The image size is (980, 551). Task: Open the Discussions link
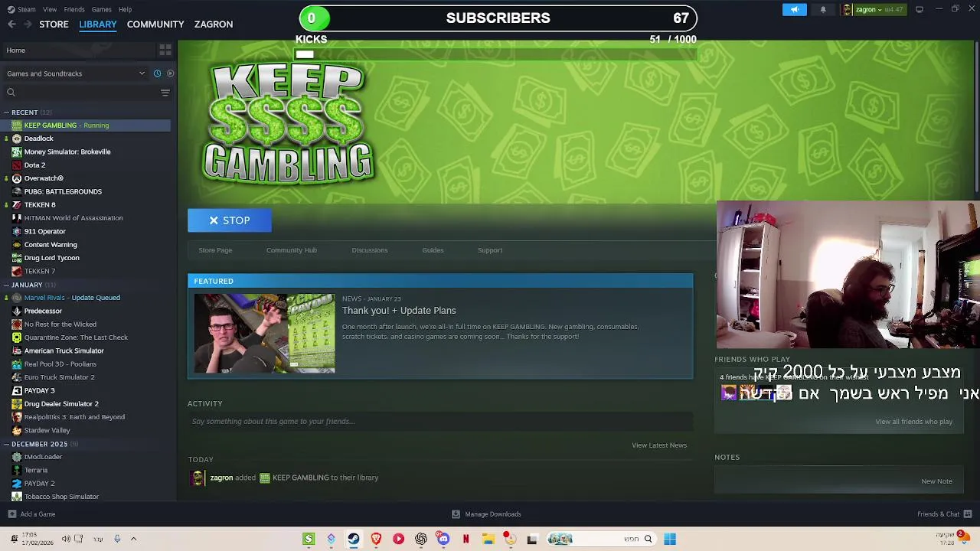tap(370, 250)
